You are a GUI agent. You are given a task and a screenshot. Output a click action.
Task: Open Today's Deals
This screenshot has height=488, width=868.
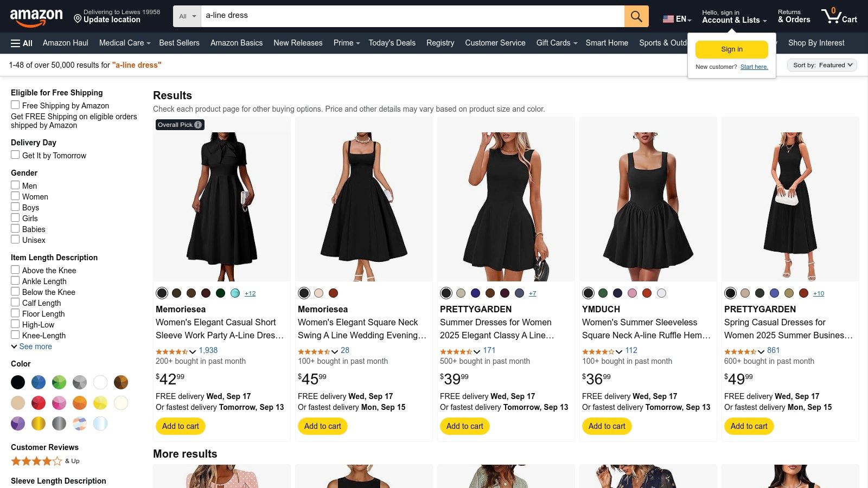click(x=392, y=43)
